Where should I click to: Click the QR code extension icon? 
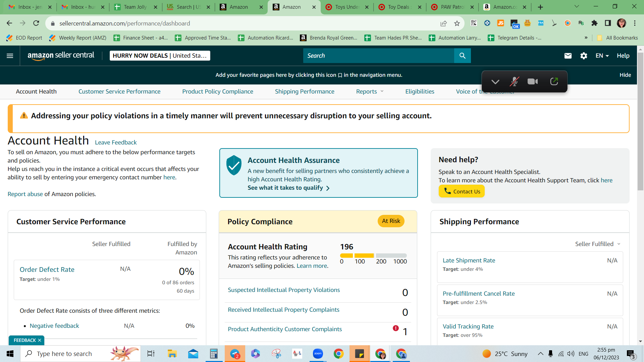(x=474, y=23)
